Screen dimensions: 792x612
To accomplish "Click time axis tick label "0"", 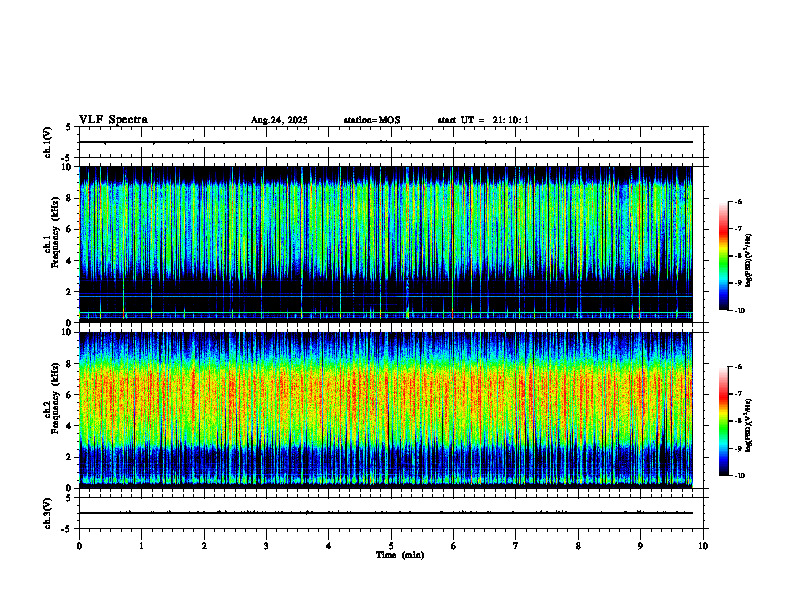I will [79, 546].
